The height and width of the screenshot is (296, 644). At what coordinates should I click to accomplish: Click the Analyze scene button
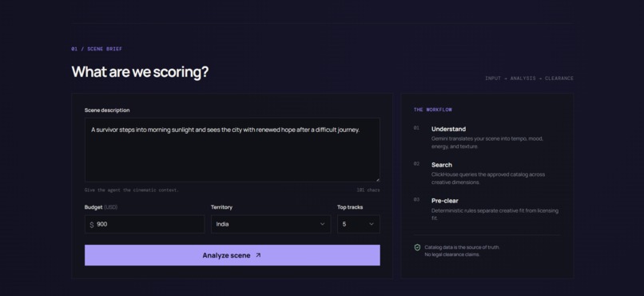click(x=232, y=255)
